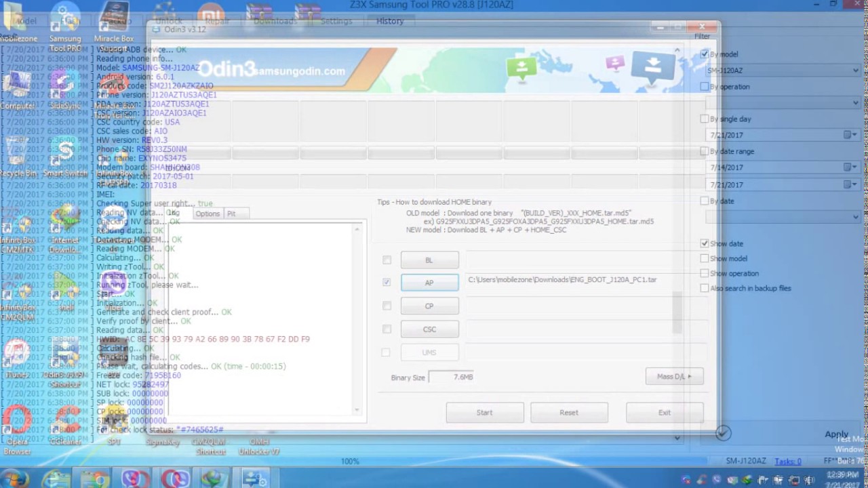The image size is (868, 488).
Task: Select the Log tab in Odin3
Action: [x=173, y=213]
